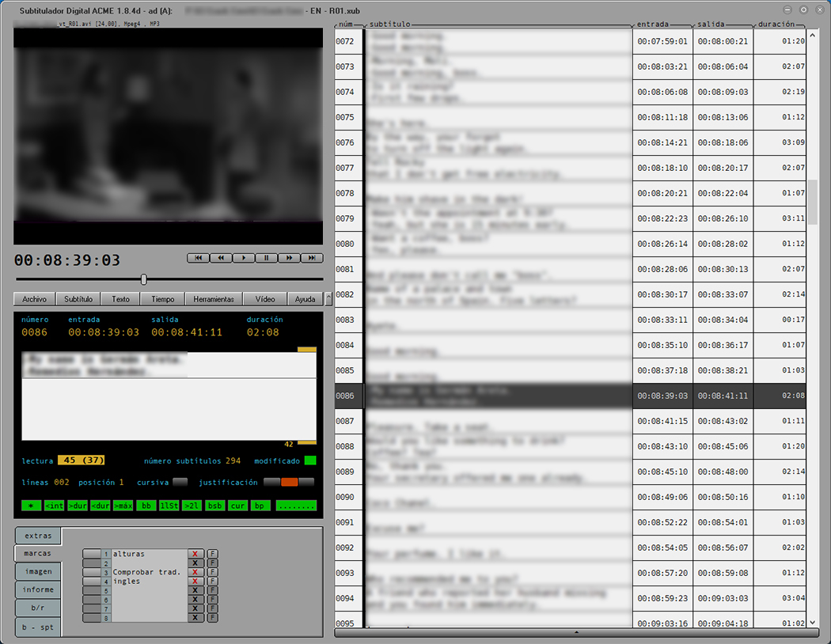This screenshot has width=831, height=644.
Task: Click the rewind button
Action: tap(222, 258)
